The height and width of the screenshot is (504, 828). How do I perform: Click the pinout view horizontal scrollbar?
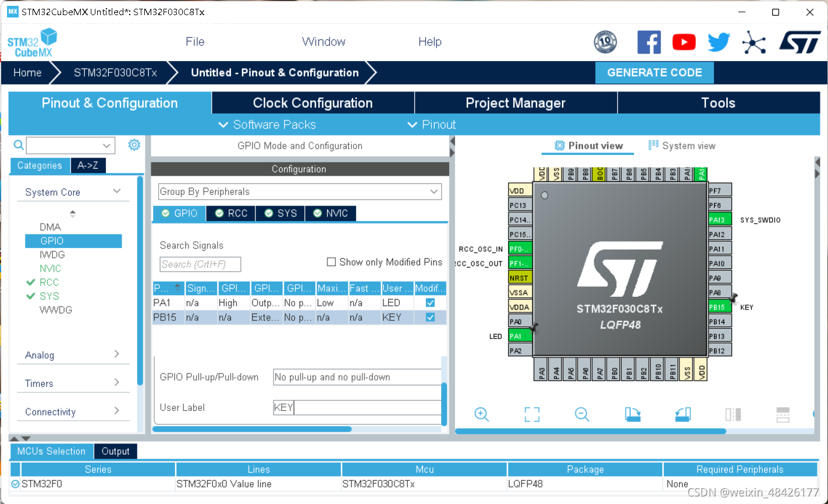click(591, 431)
